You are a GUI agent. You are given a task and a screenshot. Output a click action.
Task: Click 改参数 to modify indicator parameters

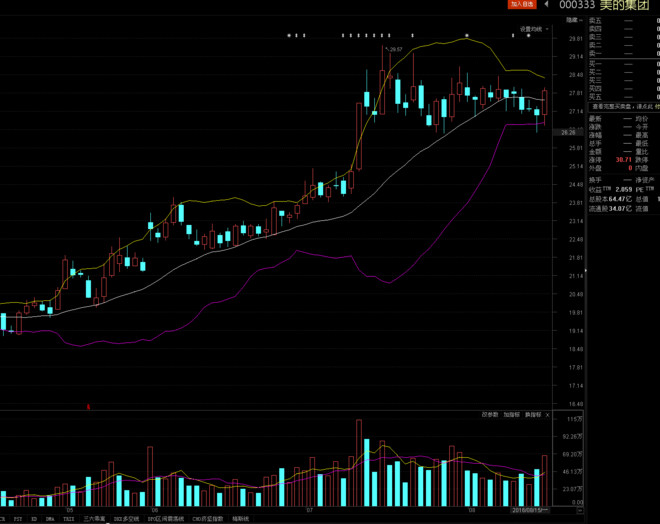pyautogui.click(x=490, y=415)
